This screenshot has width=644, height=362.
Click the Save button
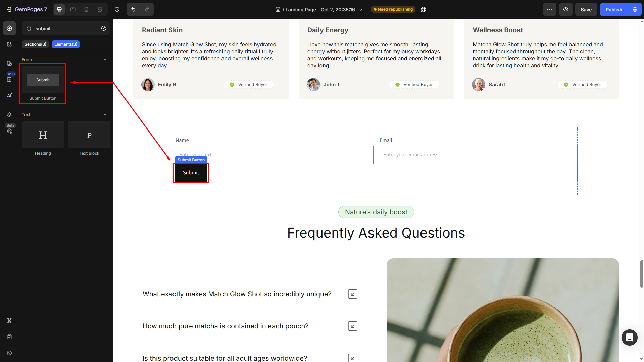pyautogui.click(x=586, y=9)
